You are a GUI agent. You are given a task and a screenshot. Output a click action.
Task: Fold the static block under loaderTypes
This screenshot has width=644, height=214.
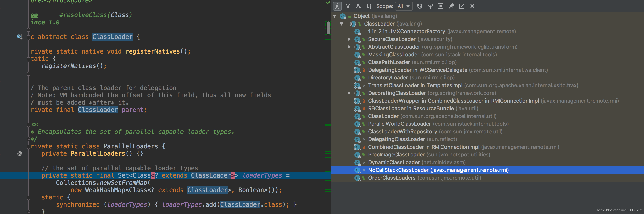tap(29, 198)
